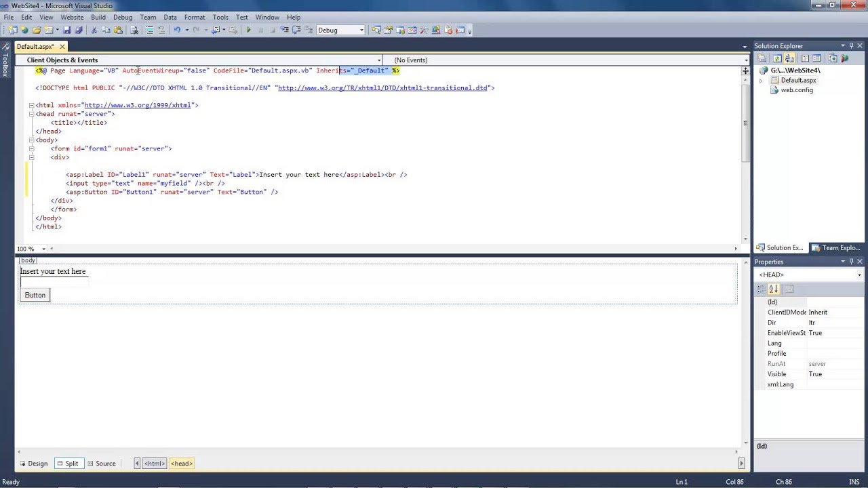
Task: Pin the Properties panel with pushpin icon
Action: [x=851, y=262]
